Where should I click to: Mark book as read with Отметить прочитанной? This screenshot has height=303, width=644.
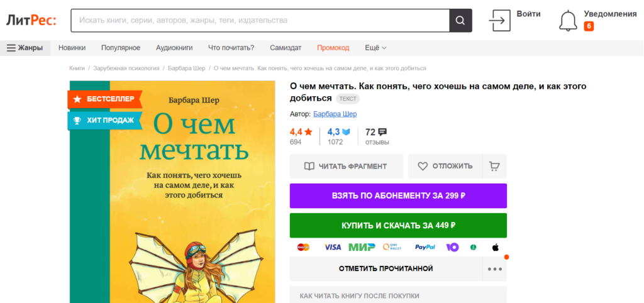[386, 269]
